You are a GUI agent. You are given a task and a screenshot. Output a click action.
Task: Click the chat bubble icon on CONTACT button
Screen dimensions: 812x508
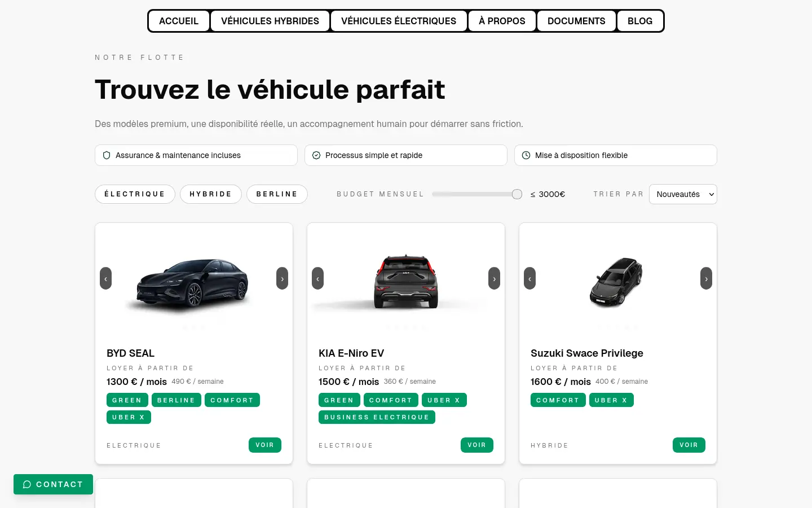tap(27, 484)
